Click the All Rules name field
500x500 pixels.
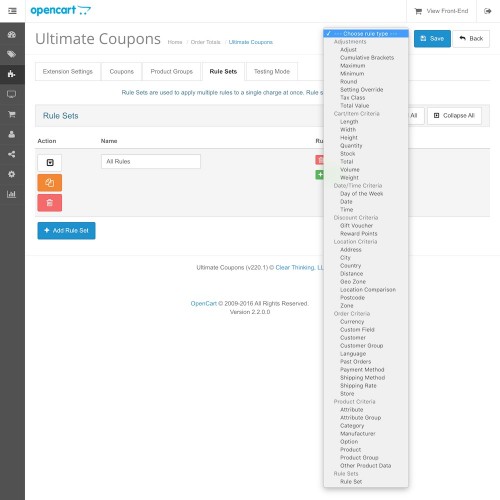coord(151,161)
